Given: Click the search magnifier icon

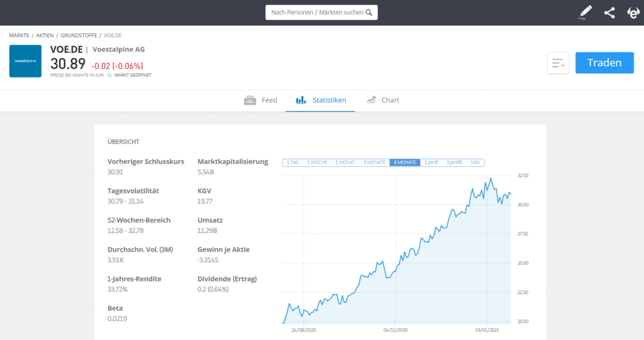Looking at the screenshot, I should point(369,13).
